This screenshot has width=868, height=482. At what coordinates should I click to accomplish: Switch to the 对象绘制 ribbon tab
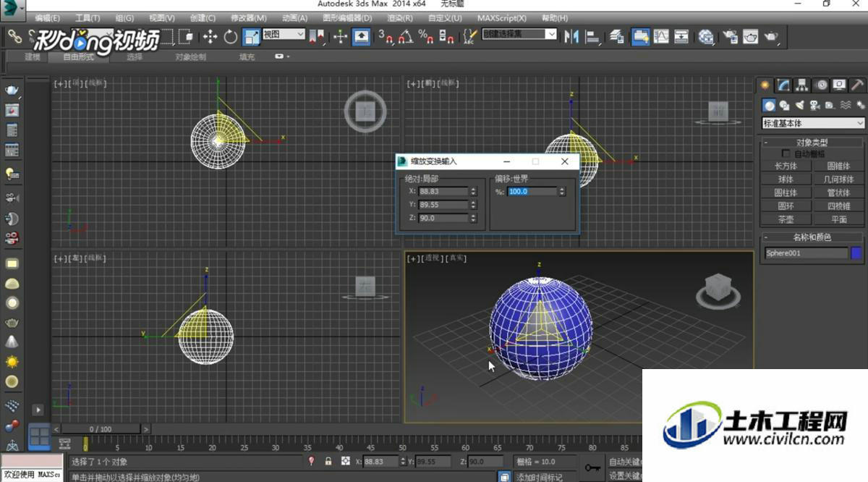click(x=190, y=56)
